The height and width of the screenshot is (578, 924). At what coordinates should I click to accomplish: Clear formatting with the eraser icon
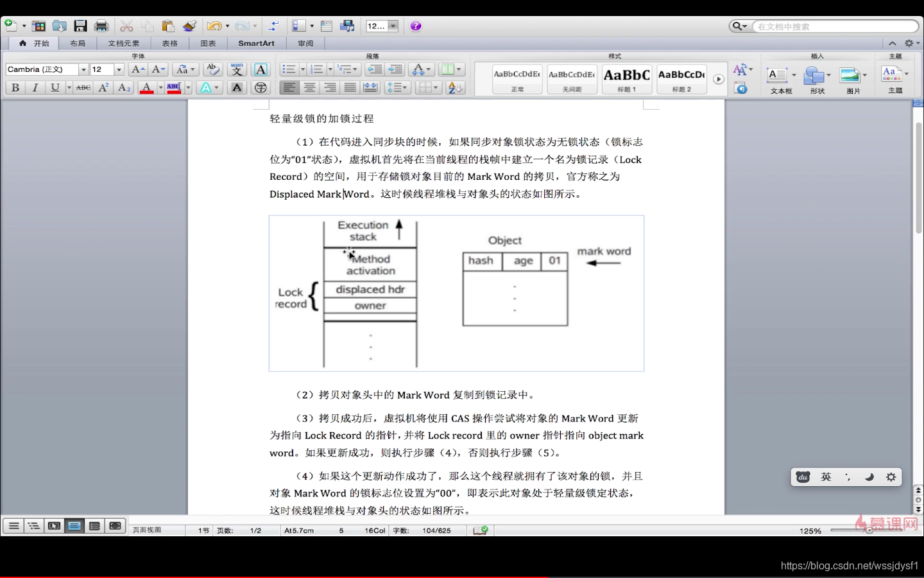212,69
